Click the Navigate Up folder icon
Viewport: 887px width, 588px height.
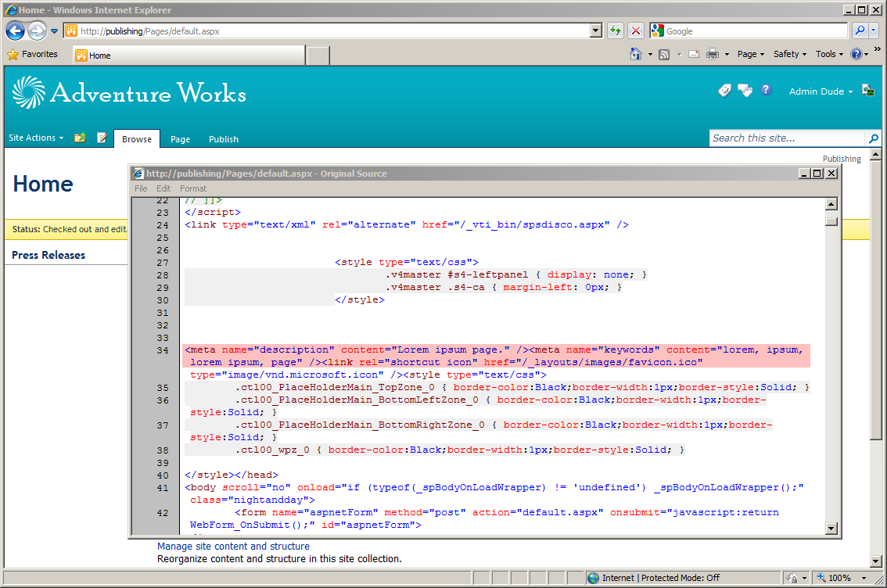(x=81, y=138)
